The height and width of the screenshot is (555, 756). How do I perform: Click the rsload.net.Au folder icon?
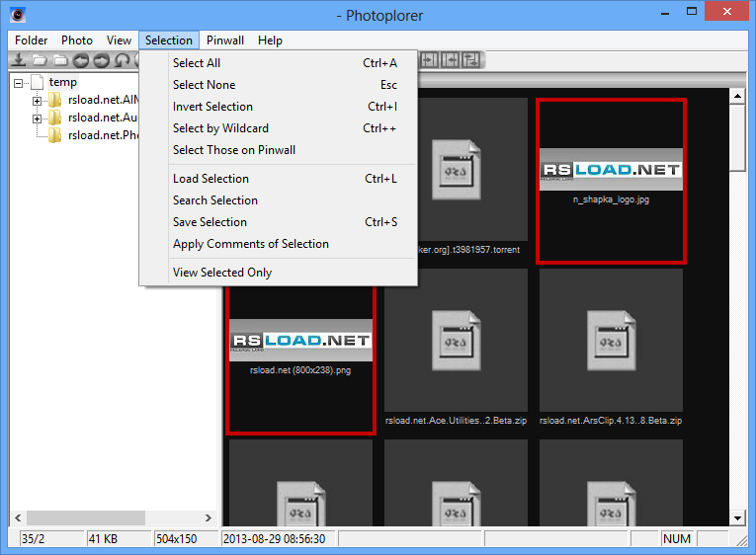55,119
